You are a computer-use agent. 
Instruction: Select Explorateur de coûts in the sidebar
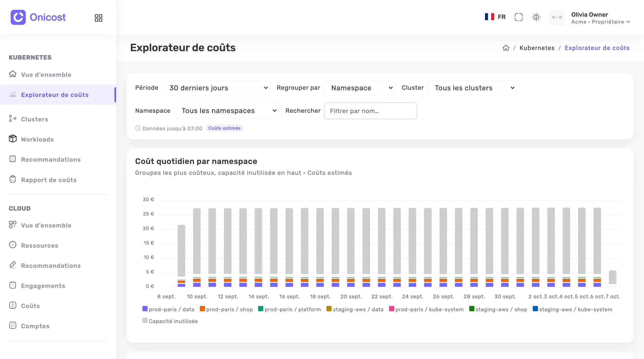pyautogui.click(x=58, y=95)
